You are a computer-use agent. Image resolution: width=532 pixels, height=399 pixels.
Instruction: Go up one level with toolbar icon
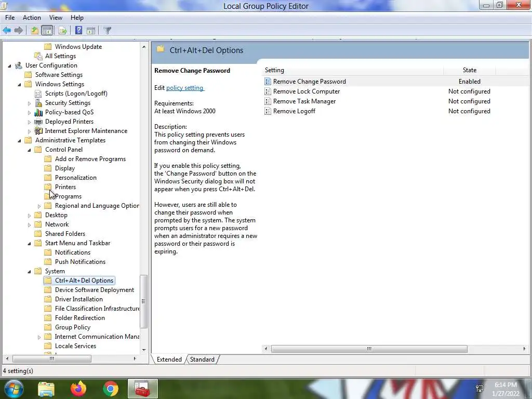click(34, 31)
